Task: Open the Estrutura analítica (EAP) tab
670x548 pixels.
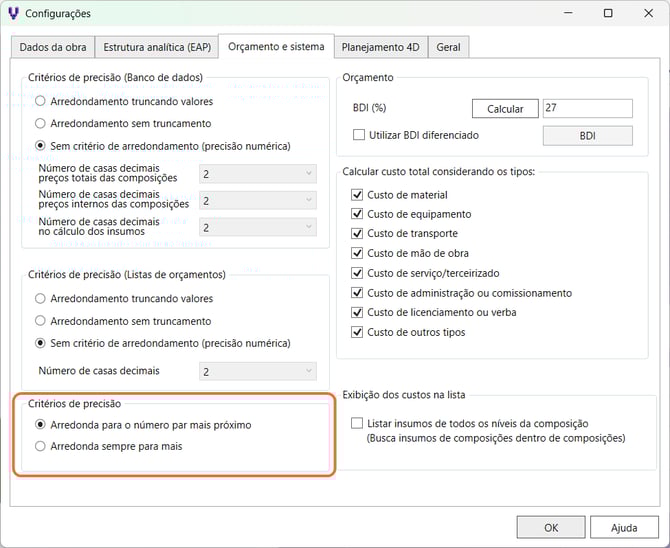Action: click(151, 47)
